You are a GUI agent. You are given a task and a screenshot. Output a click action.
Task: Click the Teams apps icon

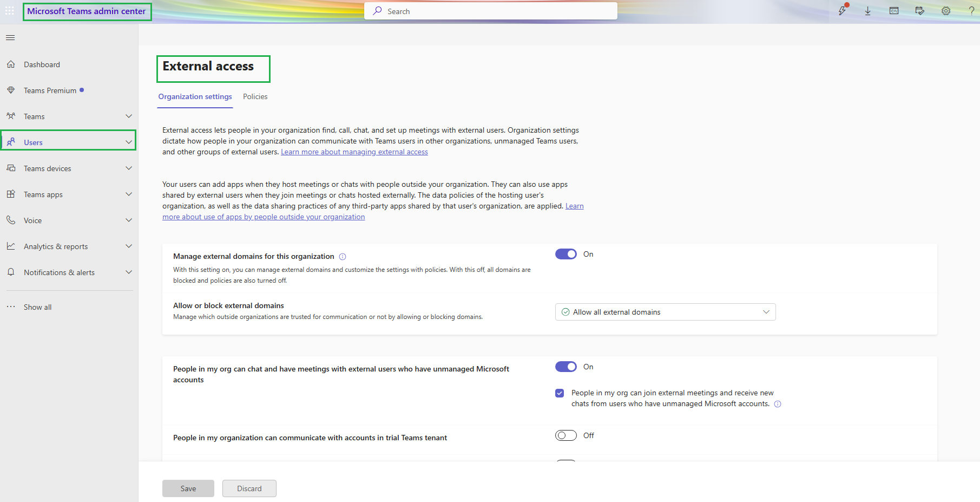pyautogui.click(x=11, y=194)
